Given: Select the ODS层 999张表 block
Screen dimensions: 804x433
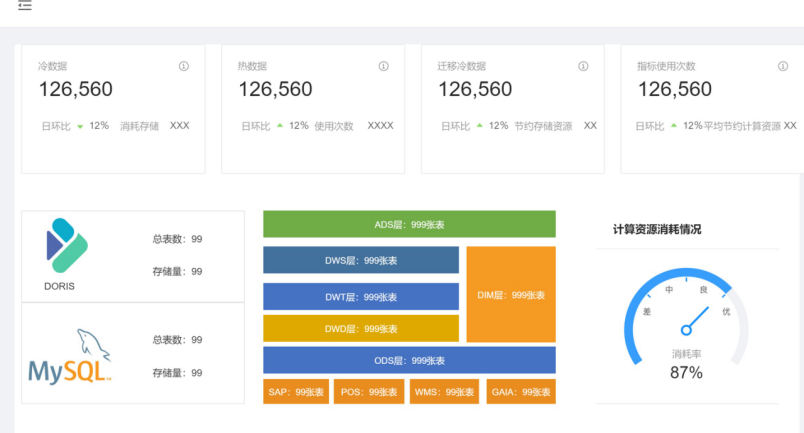Looking at the screenshot, I should tap(409, 360).
